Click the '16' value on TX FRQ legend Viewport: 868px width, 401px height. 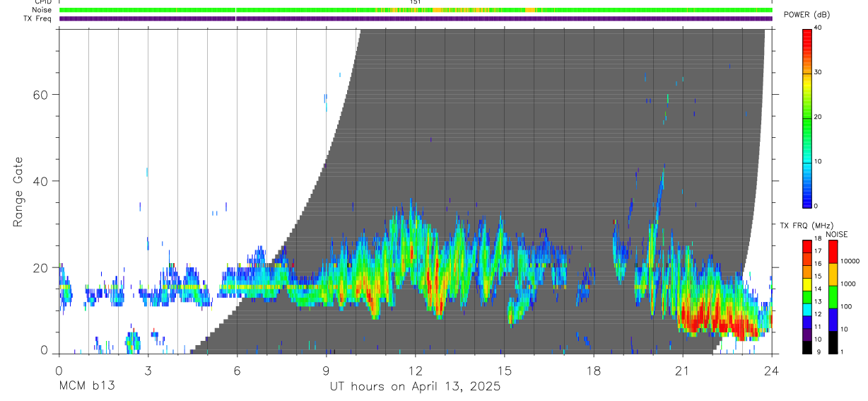818,263
